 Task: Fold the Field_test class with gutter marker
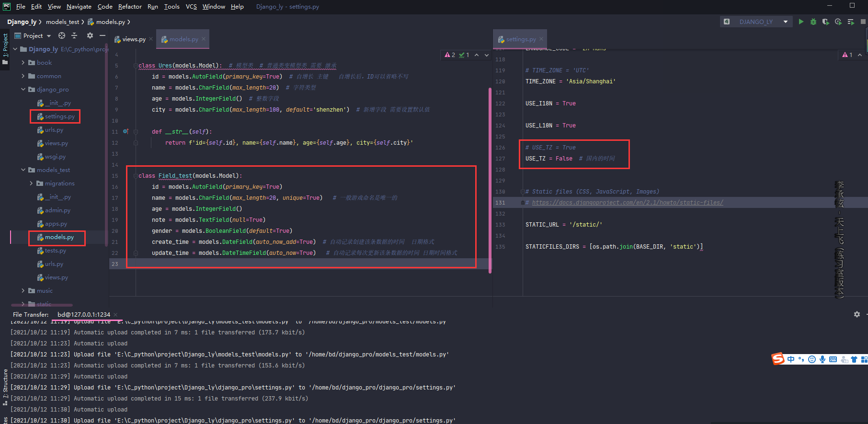point(136,176)
